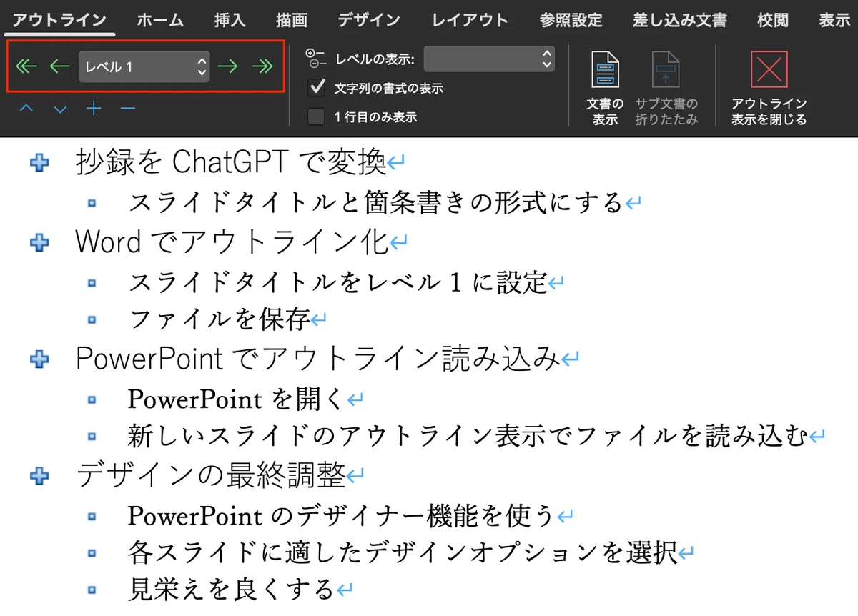This screenshot has height=616, width=858.
Task: Promote outline level single left arrow
Action: 59,67
